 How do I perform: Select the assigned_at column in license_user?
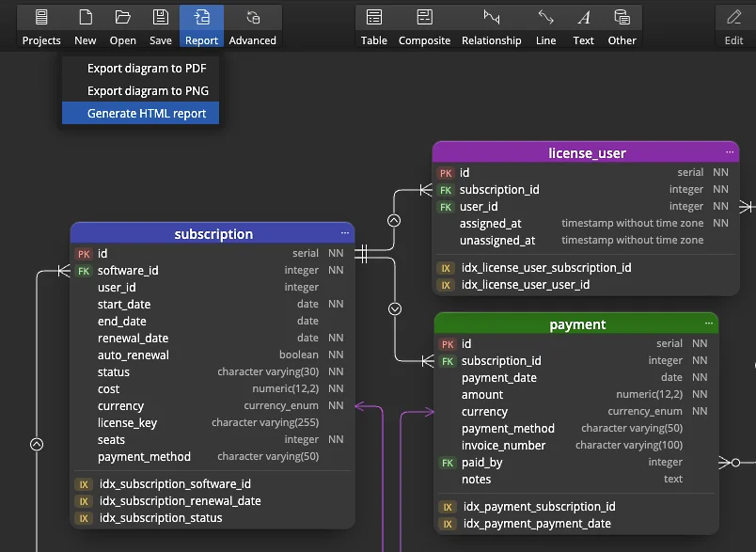click(x=586, y=223)
